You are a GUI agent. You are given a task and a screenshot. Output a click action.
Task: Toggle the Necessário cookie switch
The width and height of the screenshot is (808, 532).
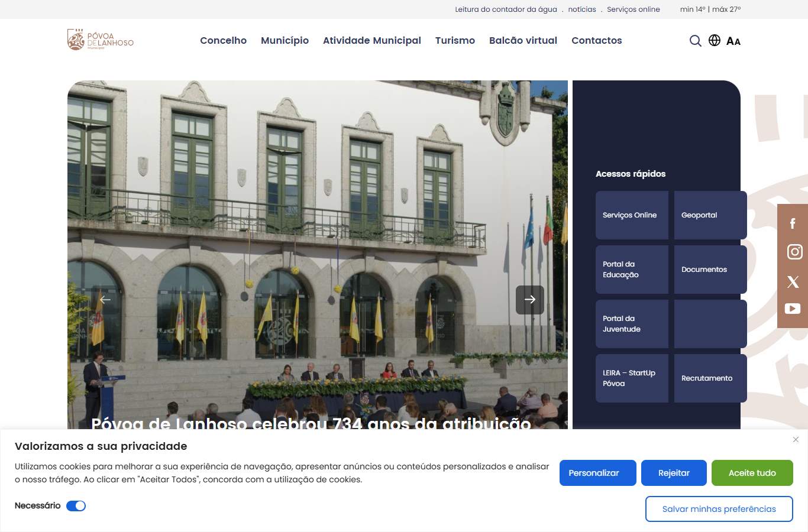76,506
